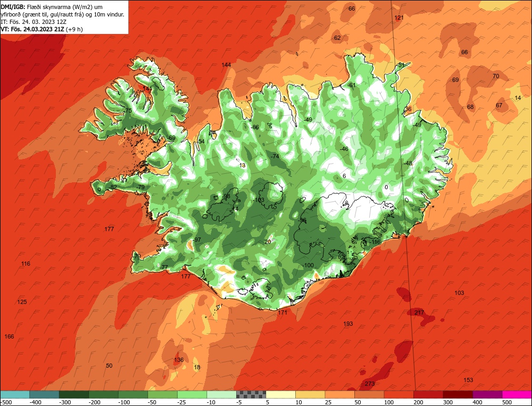The image size is (532, 406).
Task: Select the map value '70'
Action: [496, 76]
